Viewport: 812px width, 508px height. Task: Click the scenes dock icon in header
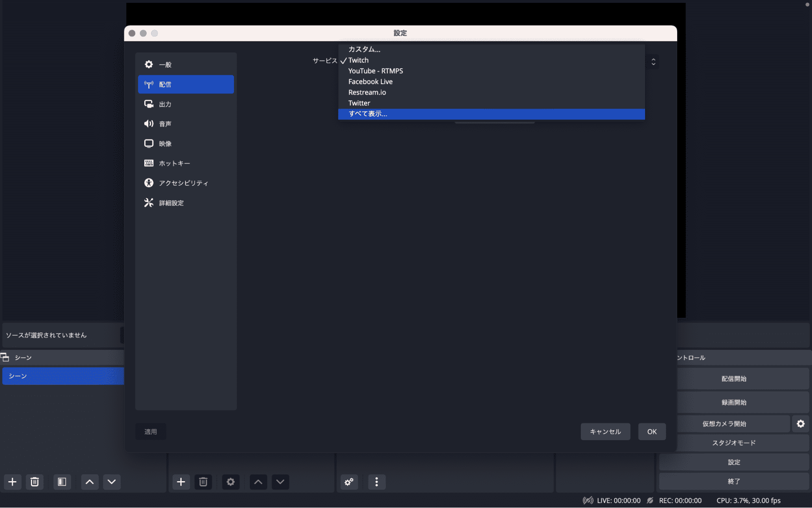[x=5, y=358]
